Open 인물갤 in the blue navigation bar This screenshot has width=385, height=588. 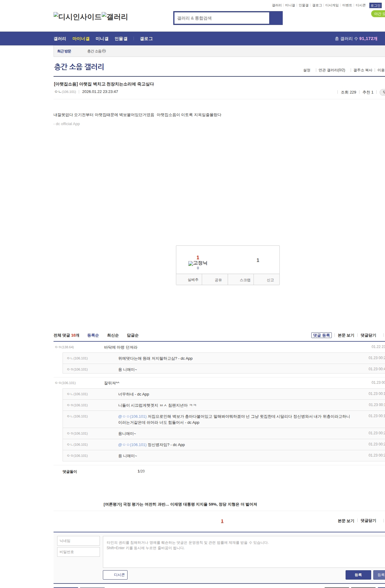coord(121,38)
